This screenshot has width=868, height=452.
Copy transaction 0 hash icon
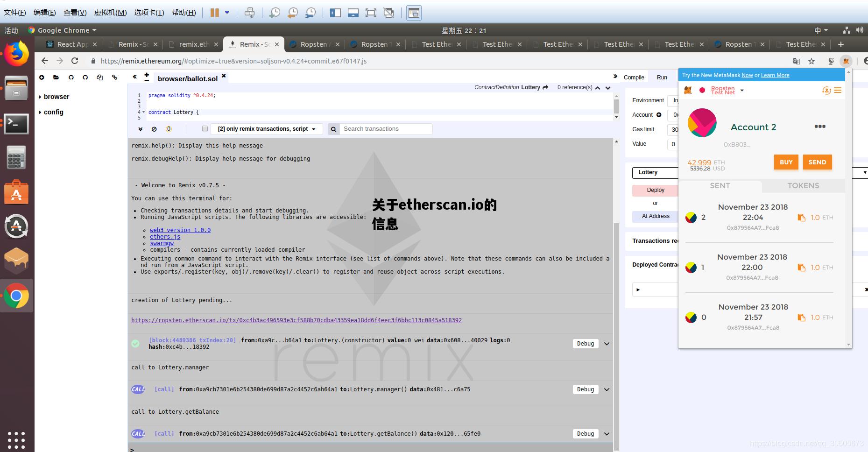[801, 318]
